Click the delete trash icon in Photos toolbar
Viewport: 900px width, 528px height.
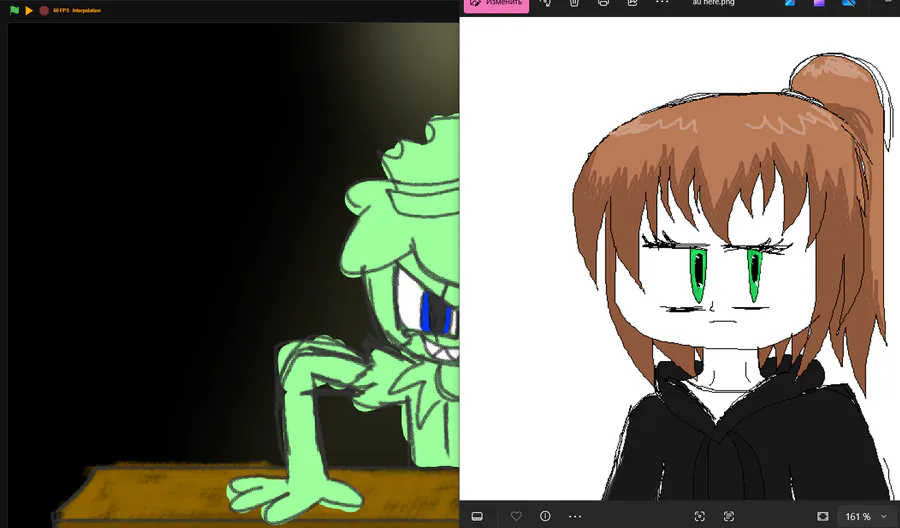click(574, 3)
